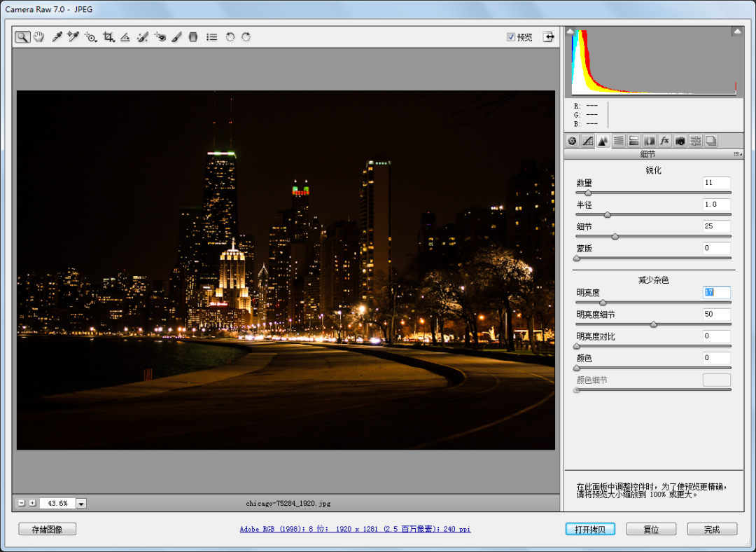The image size is (756, 552).
Task: Switch to the Basic panel tab
Action: tap(573, 141)
